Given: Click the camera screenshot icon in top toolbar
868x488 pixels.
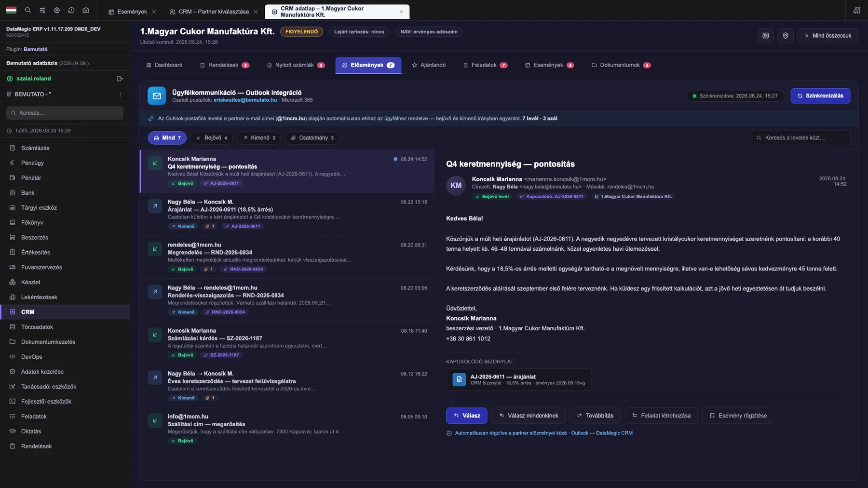Looking at the screenshot, I should 86,10.
